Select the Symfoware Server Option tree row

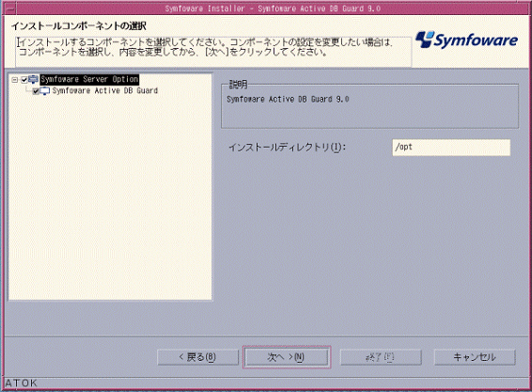coord(89,79)
